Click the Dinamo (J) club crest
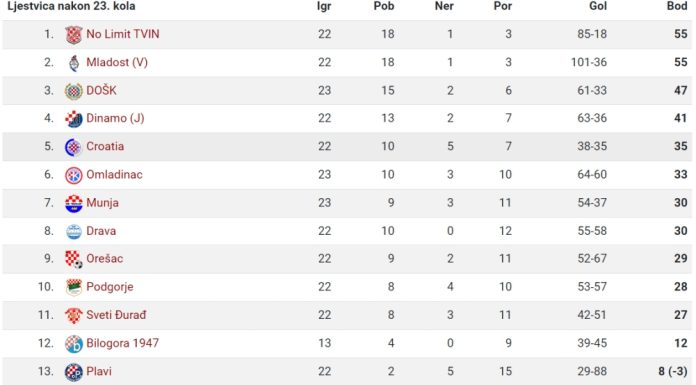The width and height of the screenshot is (696, 385). pyautogui.click(x=74, y=119)
